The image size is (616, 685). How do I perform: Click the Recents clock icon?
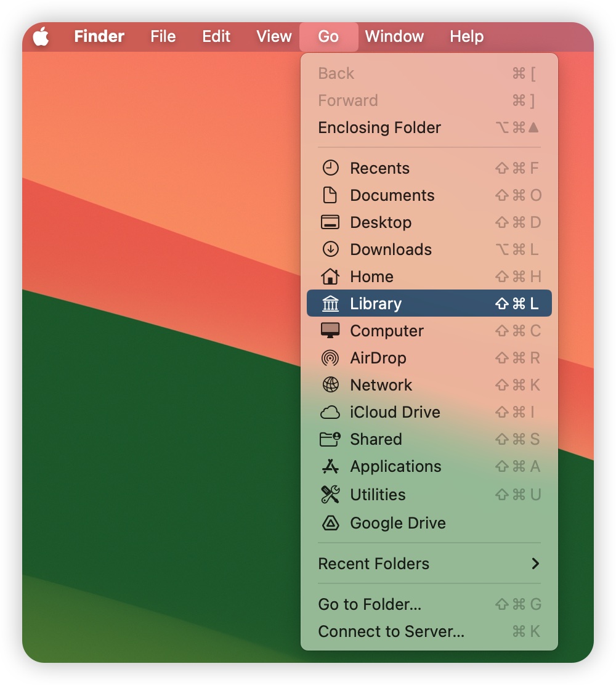pyautogui.click(x=330, y=168)
